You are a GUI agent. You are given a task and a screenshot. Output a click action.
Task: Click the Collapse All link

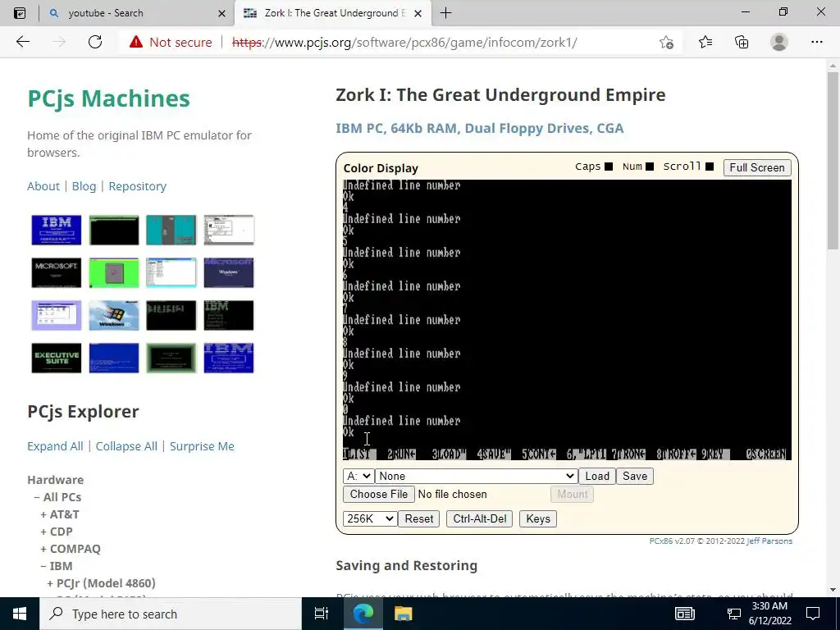coord(126,446)
